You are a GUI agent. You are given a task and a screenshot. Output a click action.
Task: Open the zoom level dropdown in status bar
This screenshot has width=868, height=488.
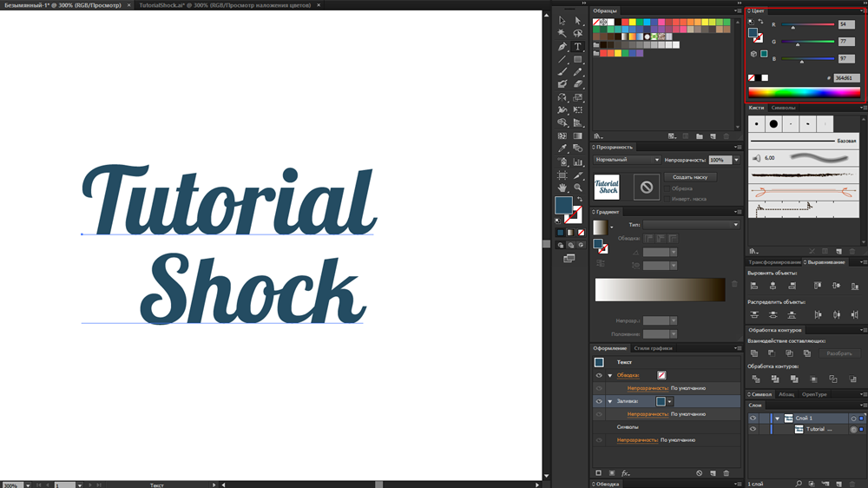click(x=28, y=485)
